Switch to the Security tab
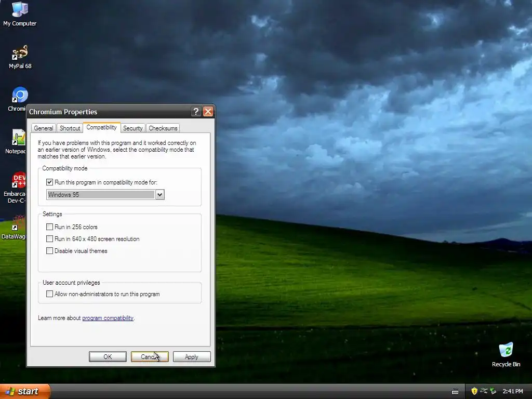The image size is (532, 399). pyautogui.click(x=132, y=128)
